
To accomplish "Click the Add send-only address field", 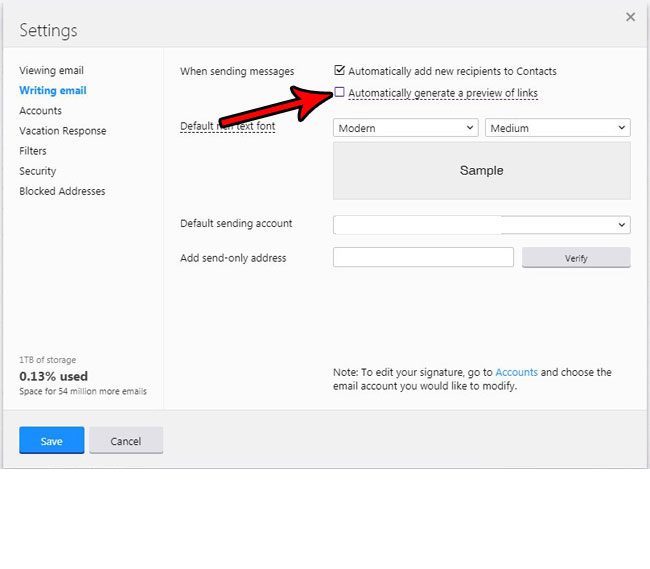I will click(x=423, y=258).
